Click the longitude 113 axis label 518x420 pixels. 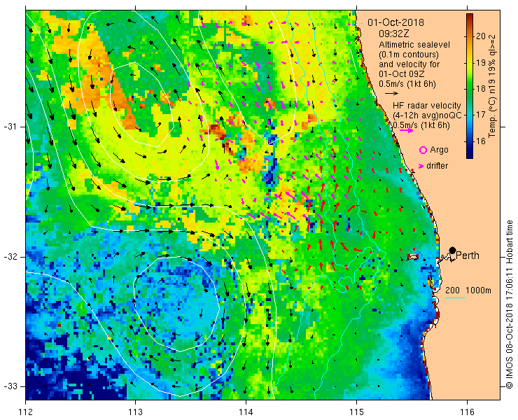tap(135, 412)
